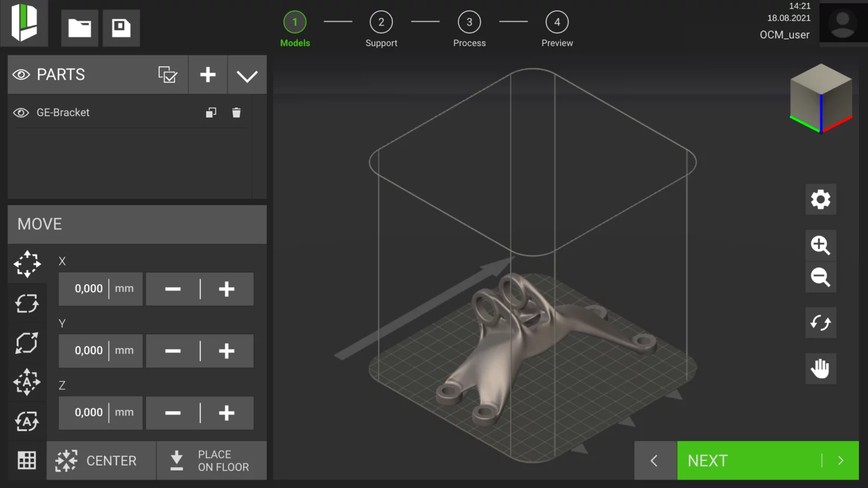
Task: Select the Scale tool icon
Action: (x=27, y=343)
